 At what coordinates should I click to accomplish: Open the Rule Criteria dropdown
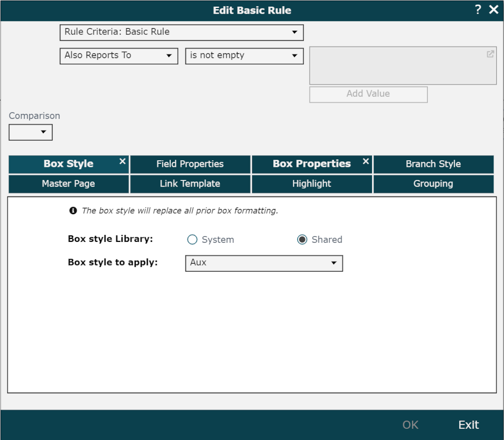[181, 32]
